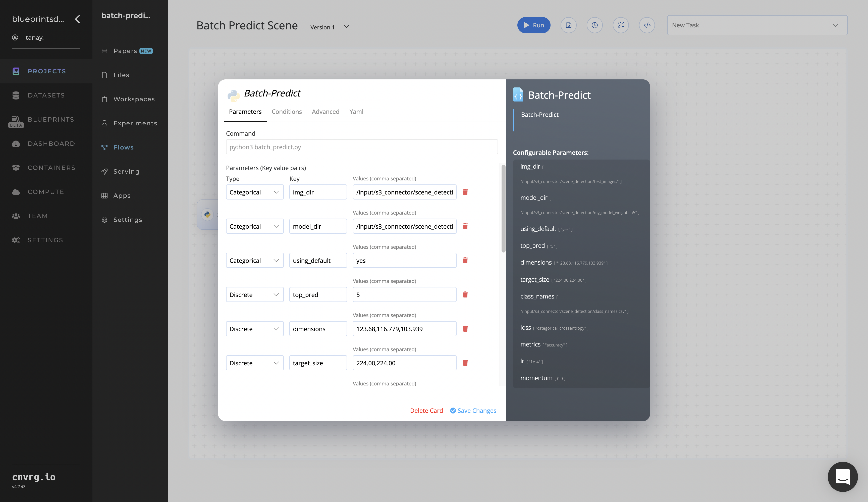
Task: Click the collapse sidebar arrow icon
Action: pos(77,19)
